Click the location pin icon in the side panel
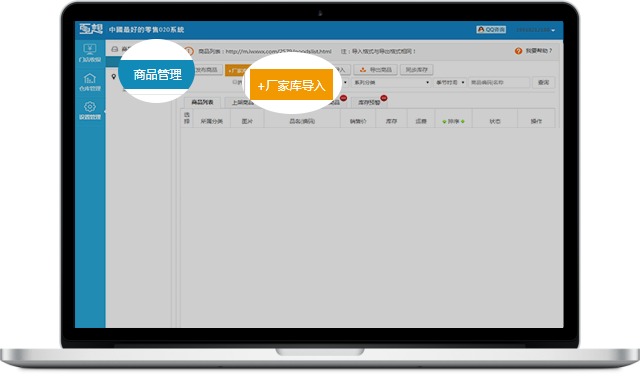 (x=114, y=77)
